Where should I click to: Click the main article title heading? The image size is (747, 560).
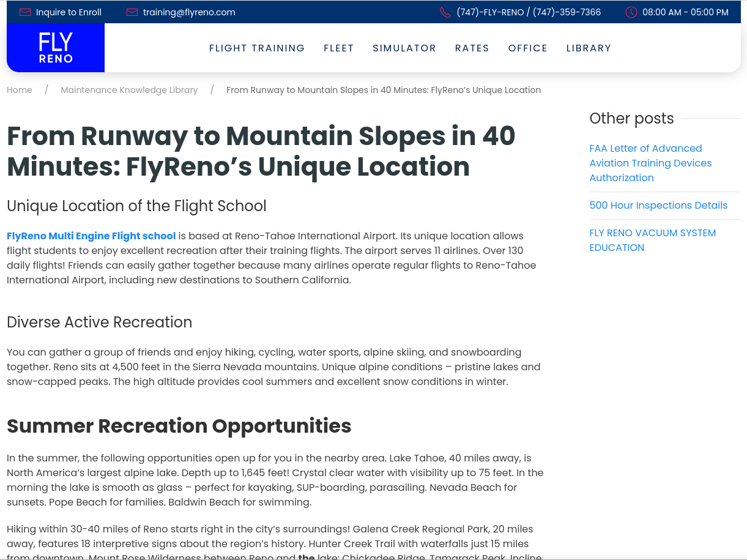click(261, 151)
